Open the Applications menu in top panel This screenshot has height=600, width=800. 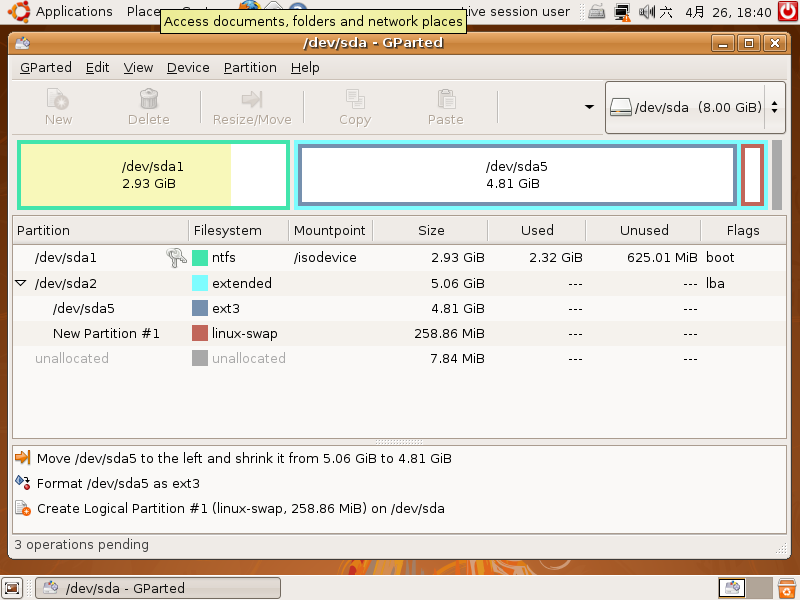(74, 11)
